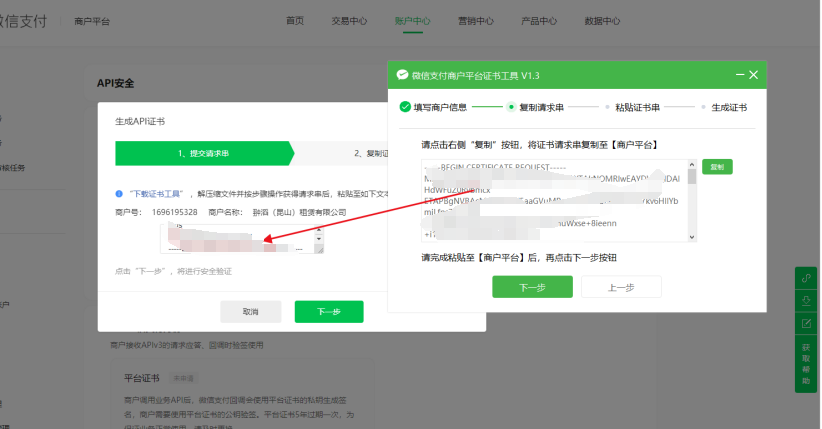Image resolution: width=822 pixels, height=429 pixels.
Task: Click the green checkmark beside 填写商户信息
Action: (405, 107)
